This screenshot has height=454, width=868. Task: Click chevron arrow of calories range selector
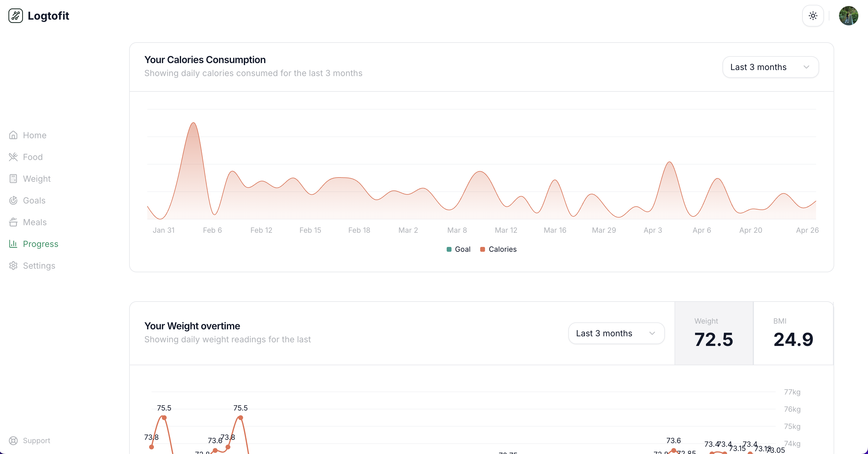[806, 67]
